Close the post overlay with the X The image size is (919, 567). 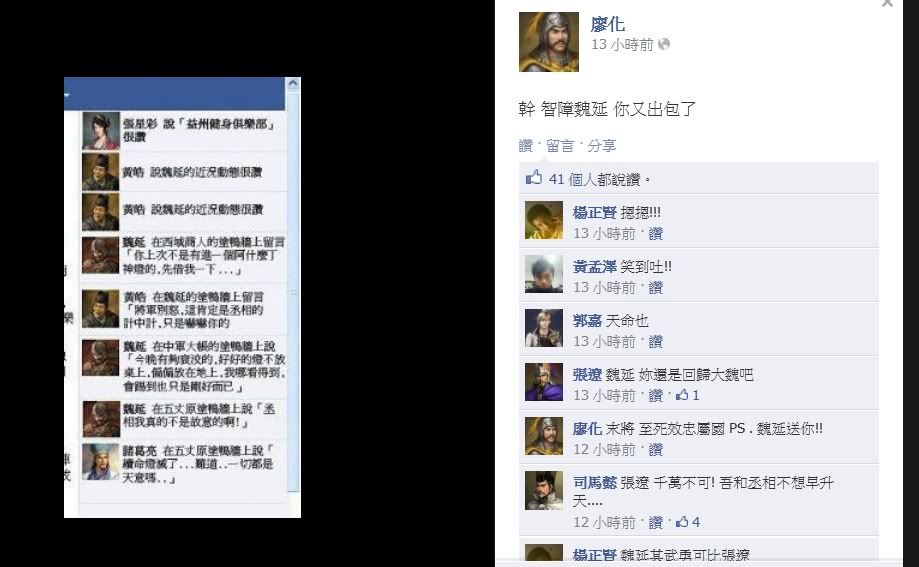[x=887, y=3]
